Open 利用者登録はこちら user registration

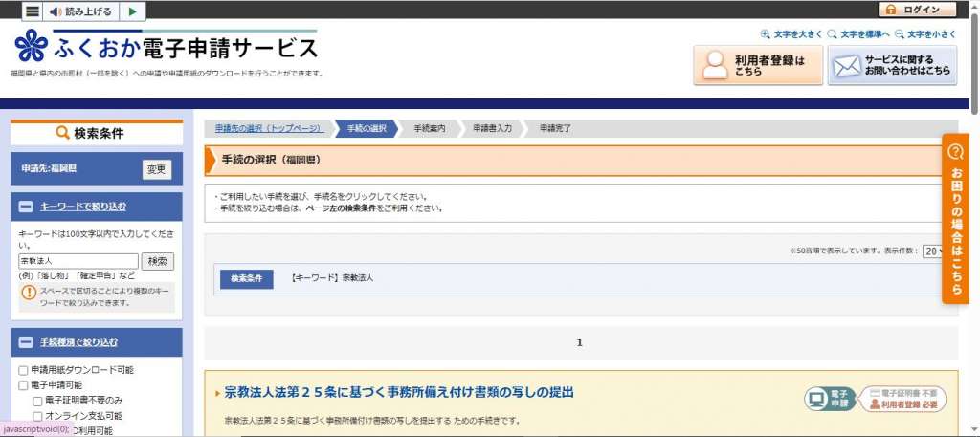tap(758, 65)
